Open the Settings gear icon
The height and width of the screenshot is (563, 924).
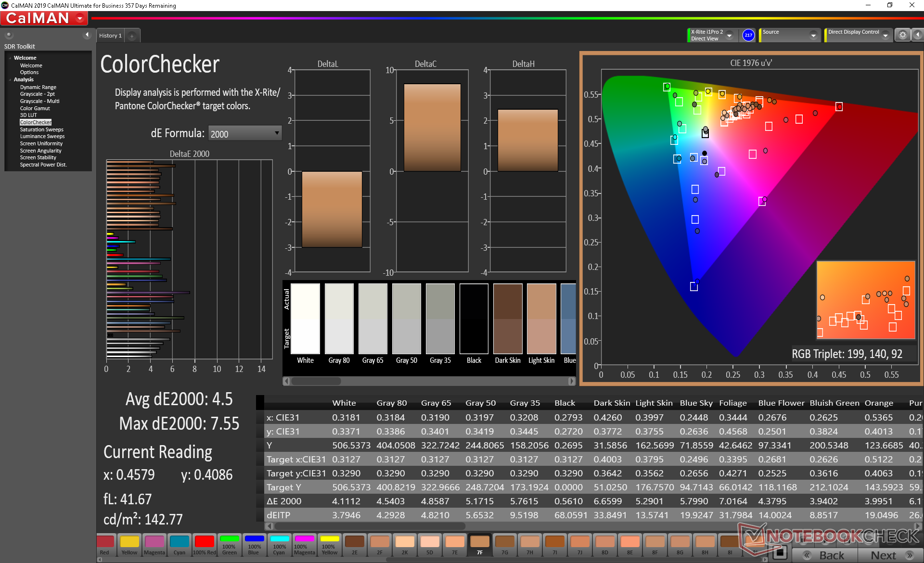click(902, 35)
